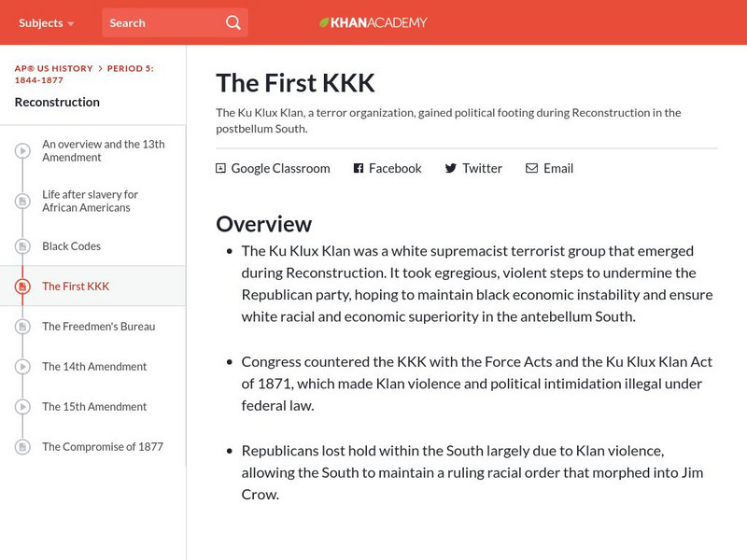This screenshot has width=747, height=560.
Task: Click the Twitter bird icon
Action: (450, 169)
